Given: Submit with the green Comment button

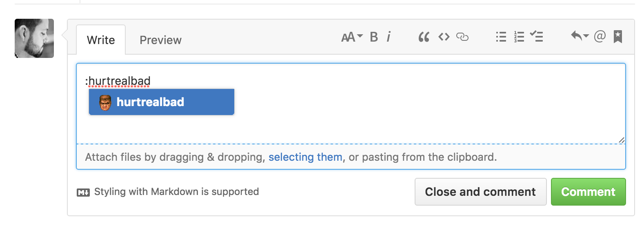Looking at the screenshot, I should (588, 192).
